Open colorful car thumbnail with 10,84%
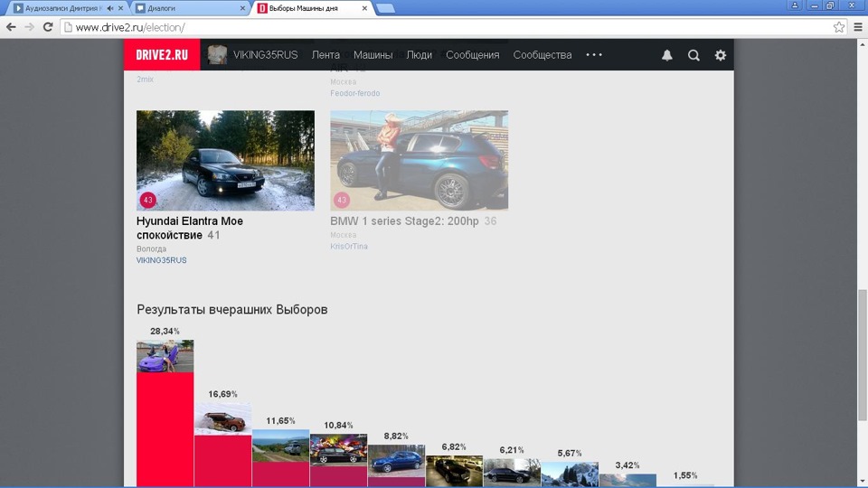 (x=338, y=450)
